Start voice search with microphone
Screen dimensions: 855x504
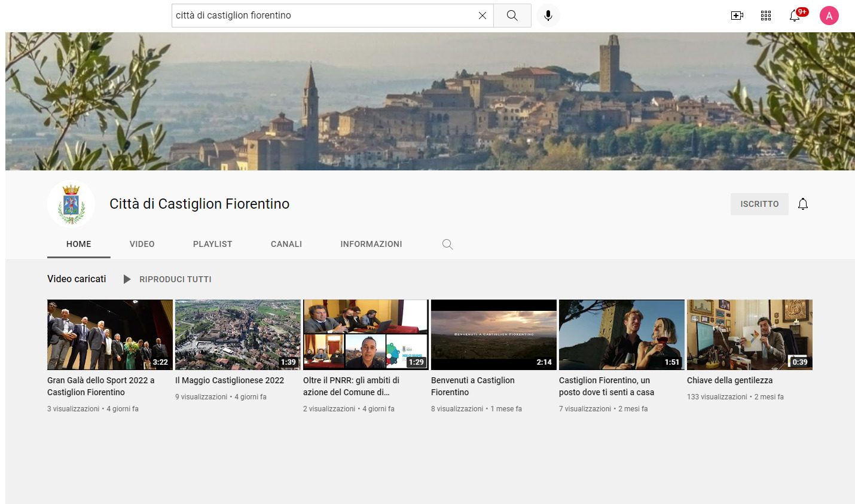[548, 16]
